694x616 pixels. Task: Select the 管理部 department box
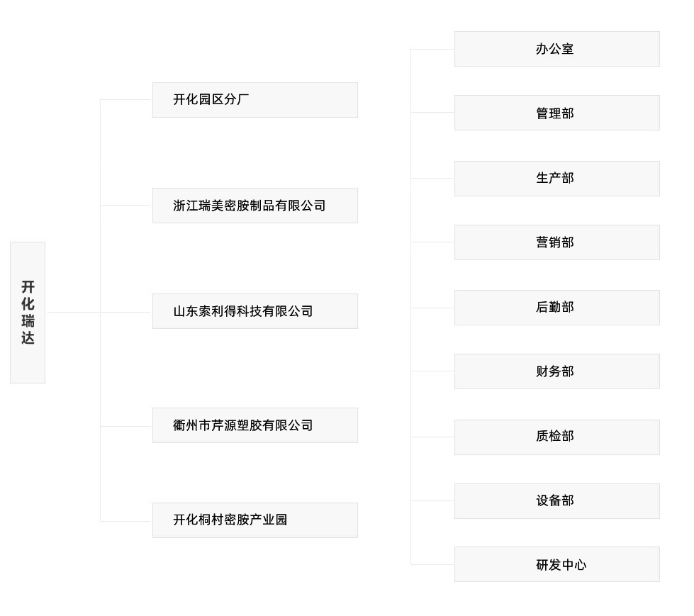tap(556, 113)
